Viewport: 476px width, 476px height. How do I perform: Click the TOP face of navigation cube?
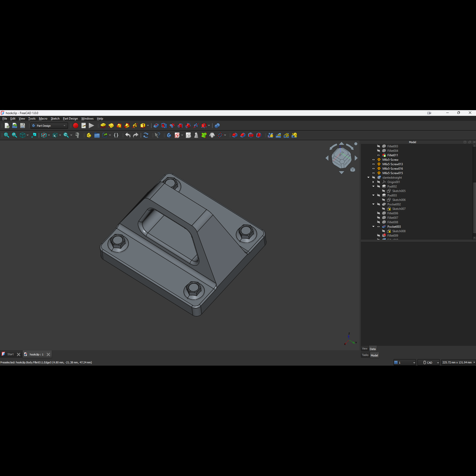(x=341, y=154)
